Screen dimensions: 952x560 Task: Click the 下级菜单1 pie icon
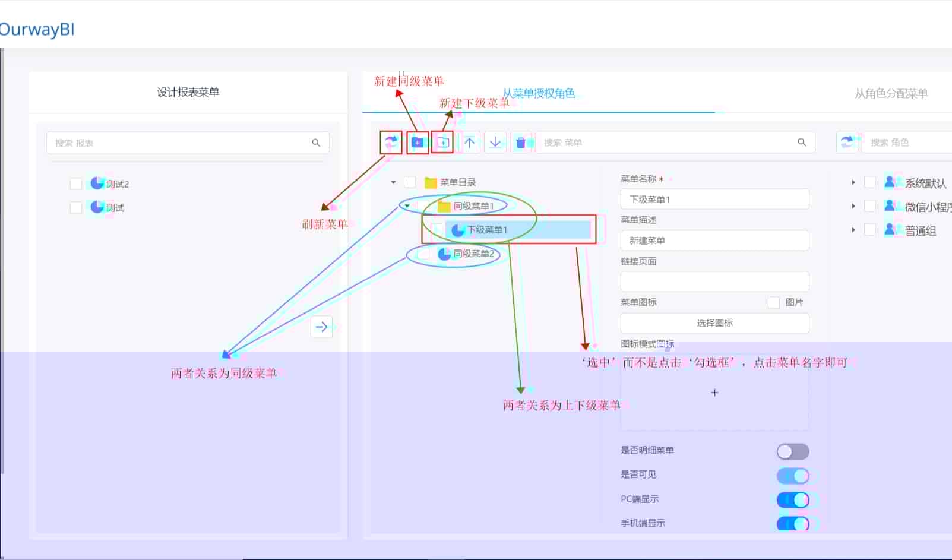457,230
